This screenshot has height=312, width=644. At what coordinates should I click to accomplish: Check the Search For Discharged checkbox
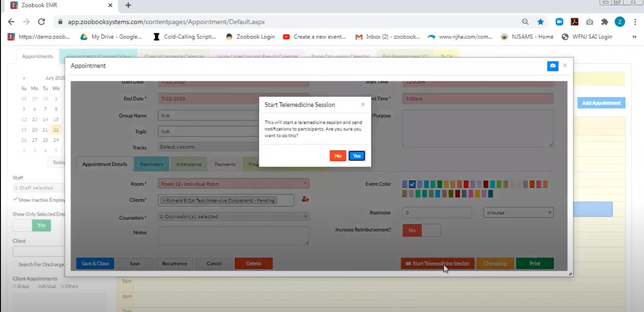click(x=16, y=264)
